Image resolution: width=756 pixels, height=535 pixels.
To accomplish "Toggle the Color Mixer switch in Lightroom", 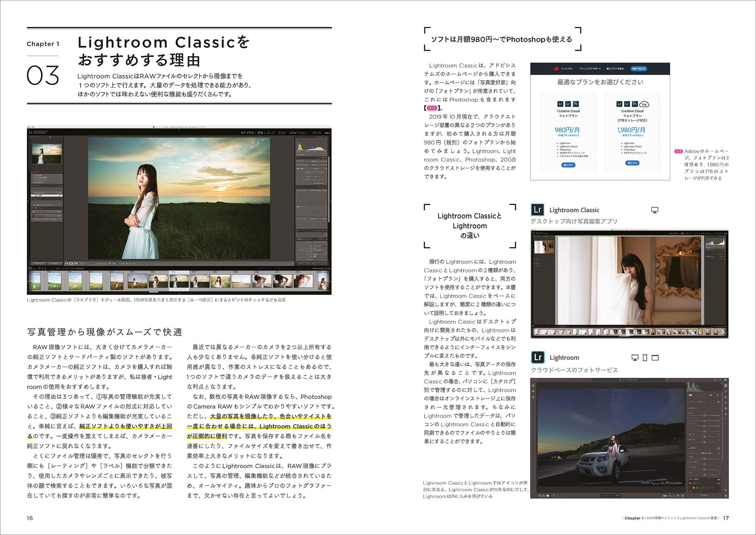I will pyautogui.click(x=719, y=479).
